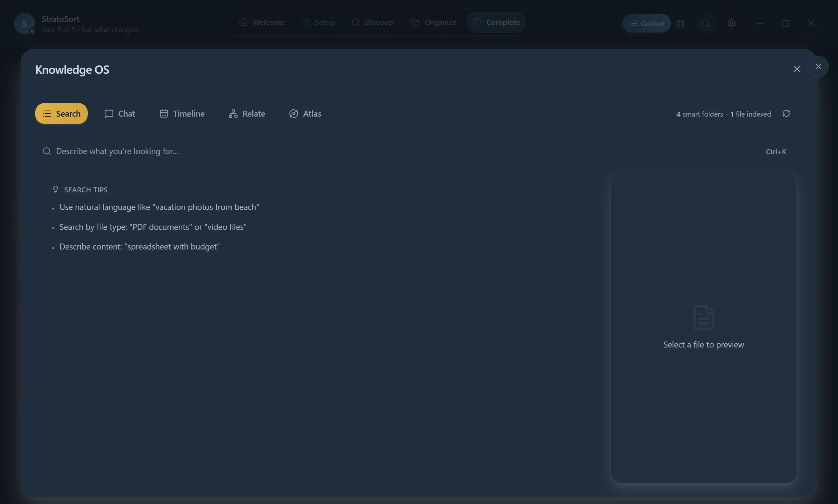Minimize the StratoSort window
Image resolution: width=838 pixels, height=504 pixels.
[x=760, y=24]
